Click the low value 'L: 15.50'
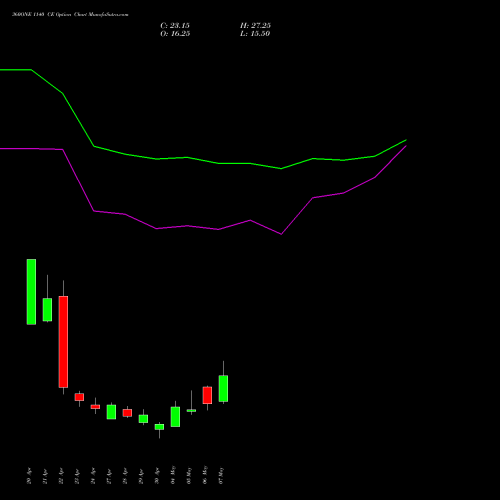This screenshot has width=500, height=500. click(x=255, y=34)
